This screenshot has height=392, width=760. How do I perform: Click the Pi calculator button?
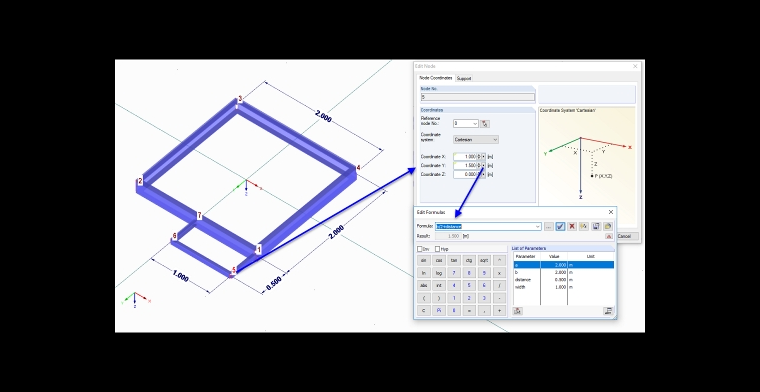click(x=439, y=311)
